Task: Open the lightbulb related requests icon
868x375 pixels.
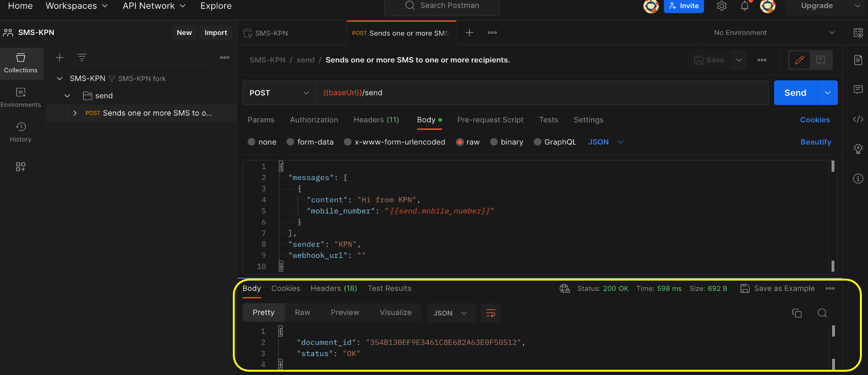Action: (858, 149)
